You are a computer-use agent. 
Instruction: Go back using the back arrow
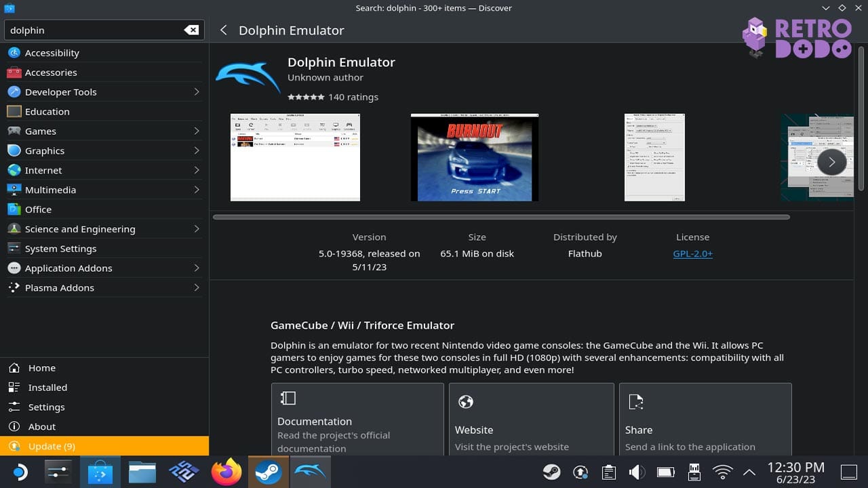[x=223, y=30]
